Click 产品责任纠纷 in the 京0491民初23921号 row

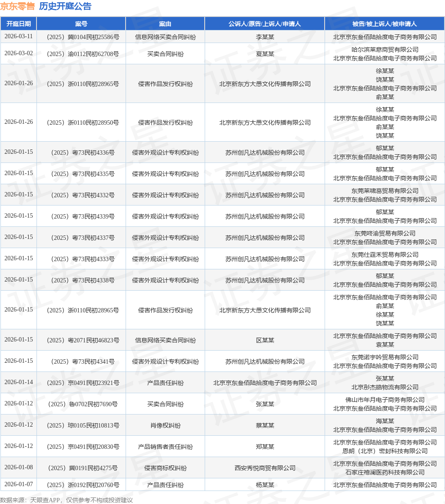[165, 383]
